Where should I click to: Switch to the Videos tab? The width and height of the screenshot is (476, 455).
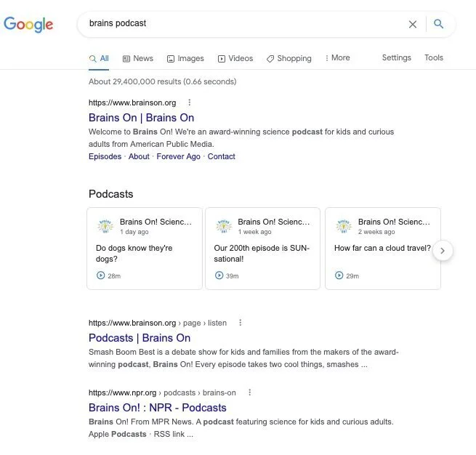point(235,58)
